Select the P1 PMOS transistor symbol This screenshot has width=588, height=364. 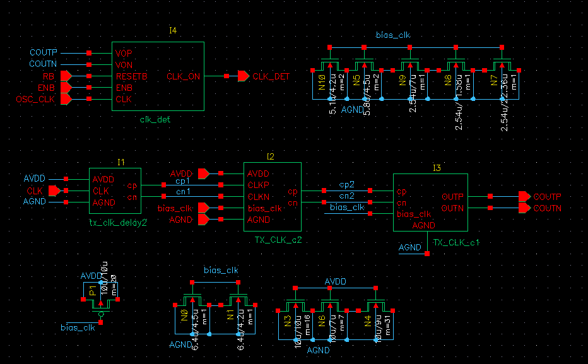pyautogui.click(x=100, y=296)
